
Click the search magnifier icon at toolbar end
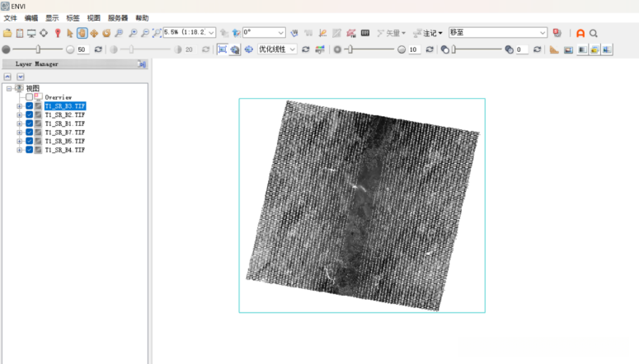point(594,33)
